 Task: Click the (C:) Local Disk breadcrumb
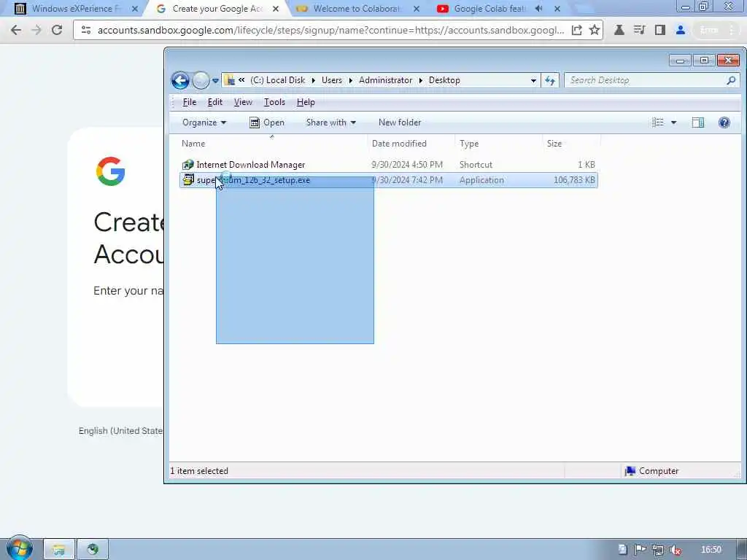pos(278,80)
